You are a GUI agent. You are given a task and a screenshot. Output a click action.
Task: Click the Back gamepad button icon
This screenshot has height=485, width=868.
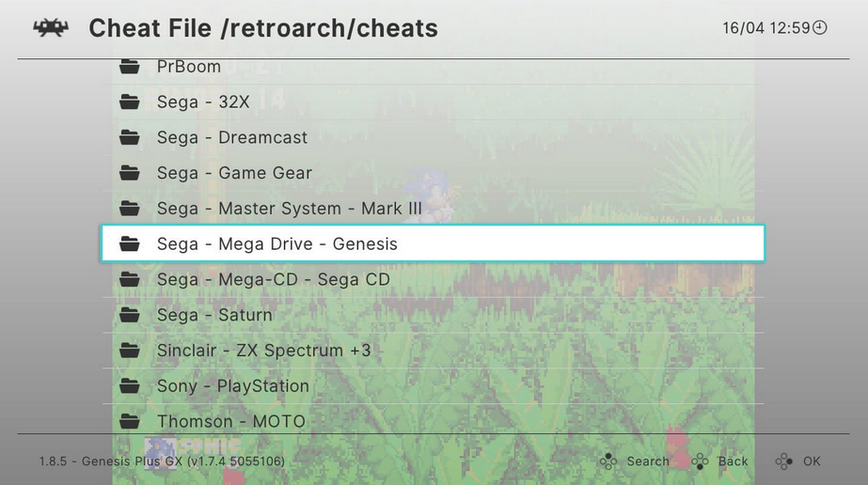700,462
